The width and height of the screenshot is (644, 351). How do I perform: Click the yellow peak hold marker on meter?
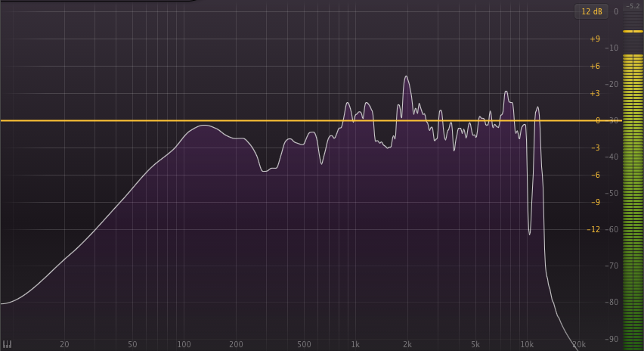tap(633, 31)
